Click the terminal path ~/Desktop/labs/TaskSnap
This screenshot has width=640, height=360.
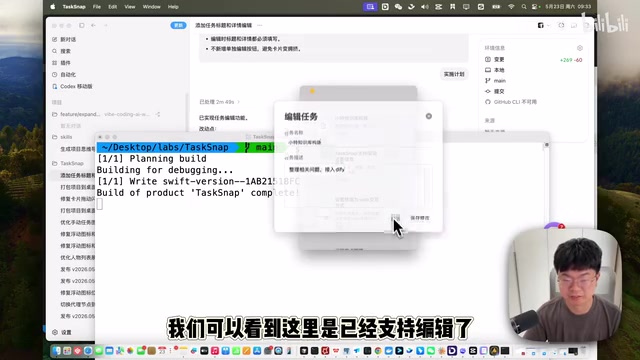coord(165,147)
